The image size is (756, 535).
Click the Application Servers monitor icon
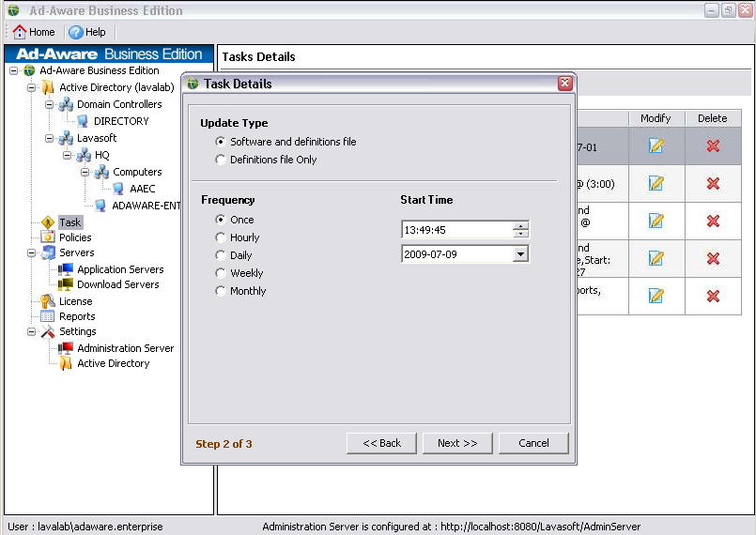coord(66,269)
